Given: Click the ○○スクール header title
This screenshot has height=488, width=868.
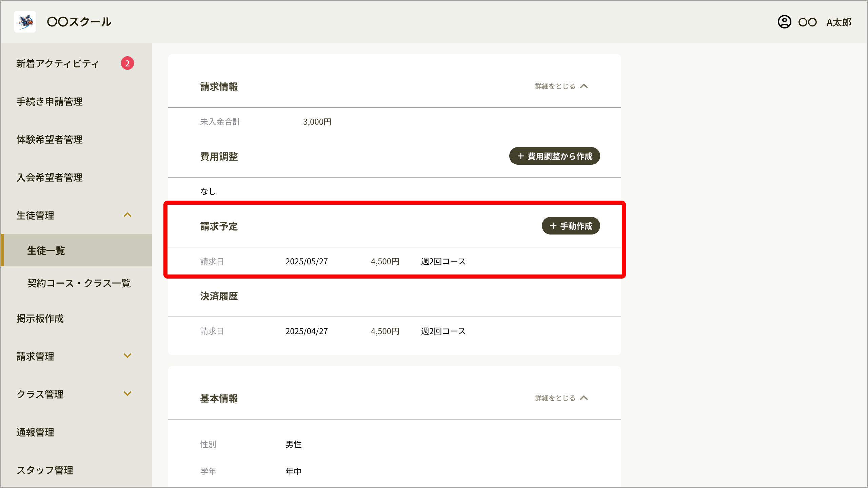Looking at the screenshot, I should [x=79, y=22].
